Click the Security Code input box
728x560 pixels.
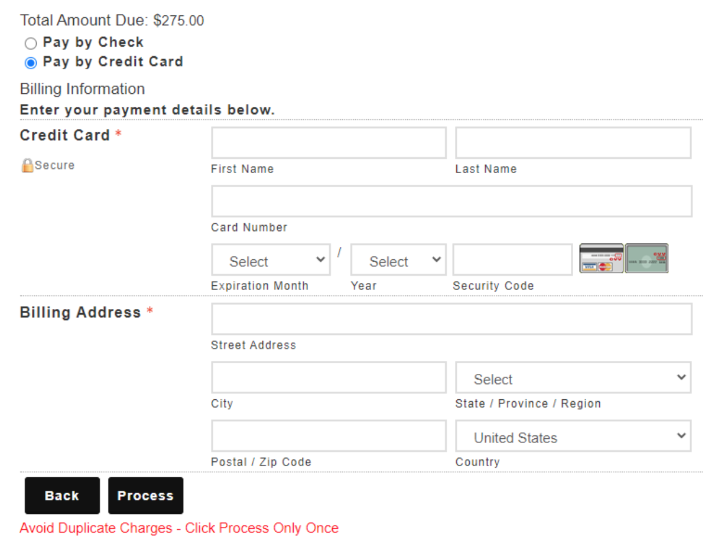(x=512, y=260)
